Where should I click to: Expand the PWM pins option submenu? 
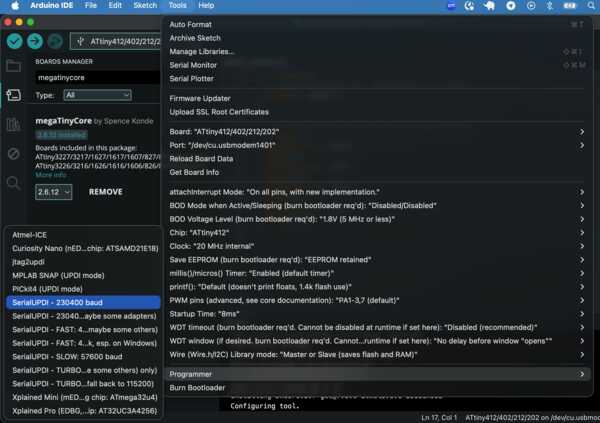(x=377, y=301)
